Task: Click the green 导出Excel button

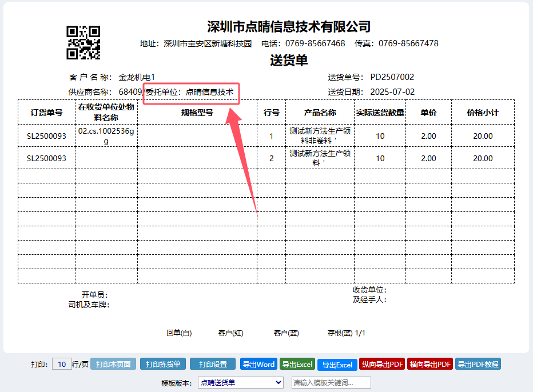Action: [297, 364]
